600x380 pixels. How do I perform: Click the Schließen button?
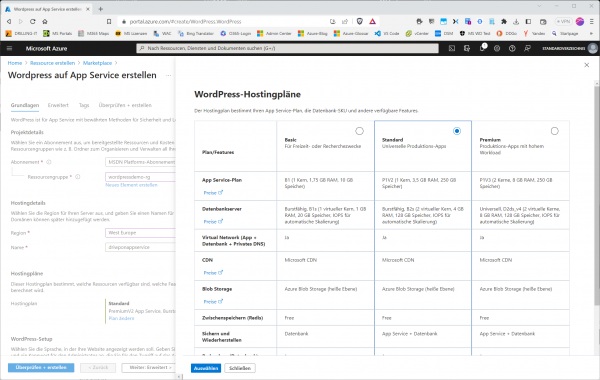[x=240, y=368]
